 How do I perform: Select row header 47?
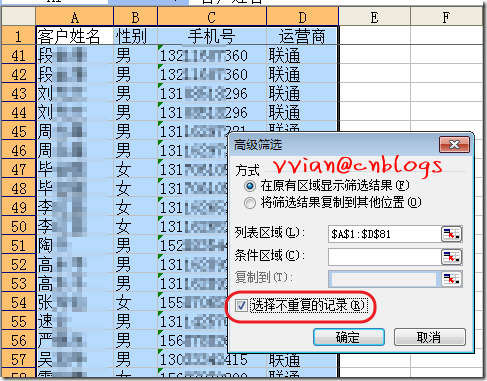pyautogui.click(x=19, y=169)
